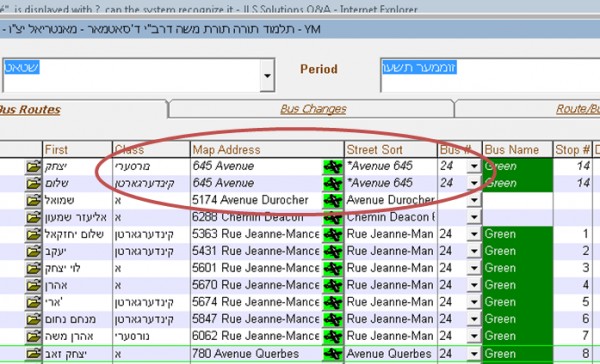
Task: Open folder icon for שלום 645 Avenue row
Action: [33, 183]
